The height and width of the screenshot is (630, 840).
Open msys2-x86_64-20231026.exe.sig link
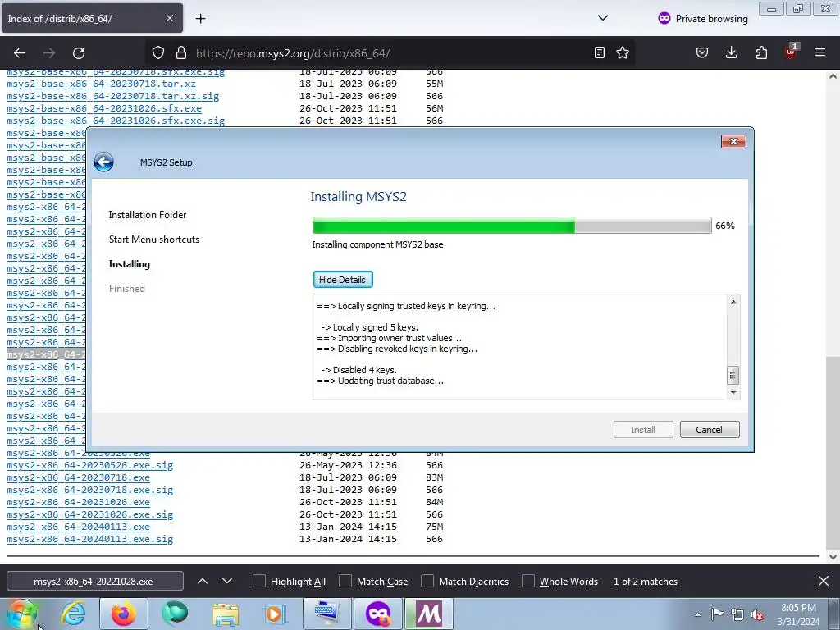[x=89, y=514]
